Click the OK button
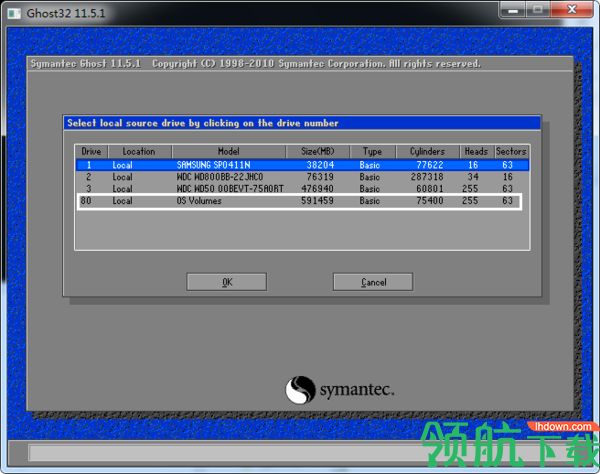This screenshot has height=474, width=600. point(227,282)
